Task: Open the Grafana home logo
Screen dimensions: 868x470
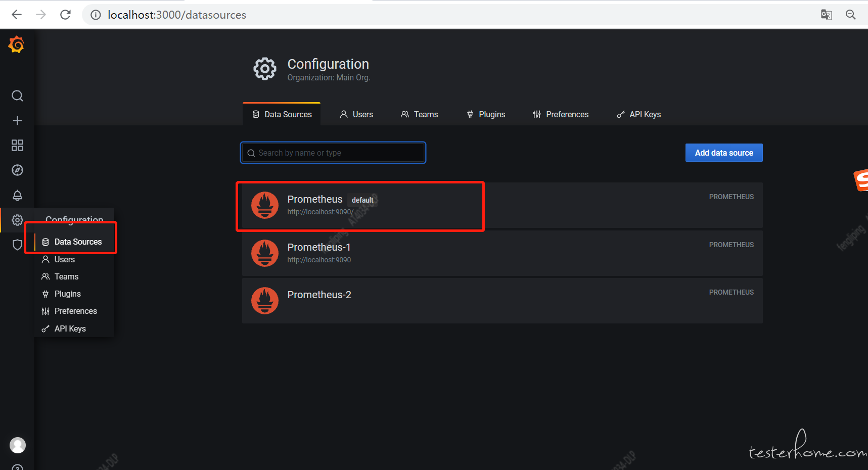Action: (17, 44)
